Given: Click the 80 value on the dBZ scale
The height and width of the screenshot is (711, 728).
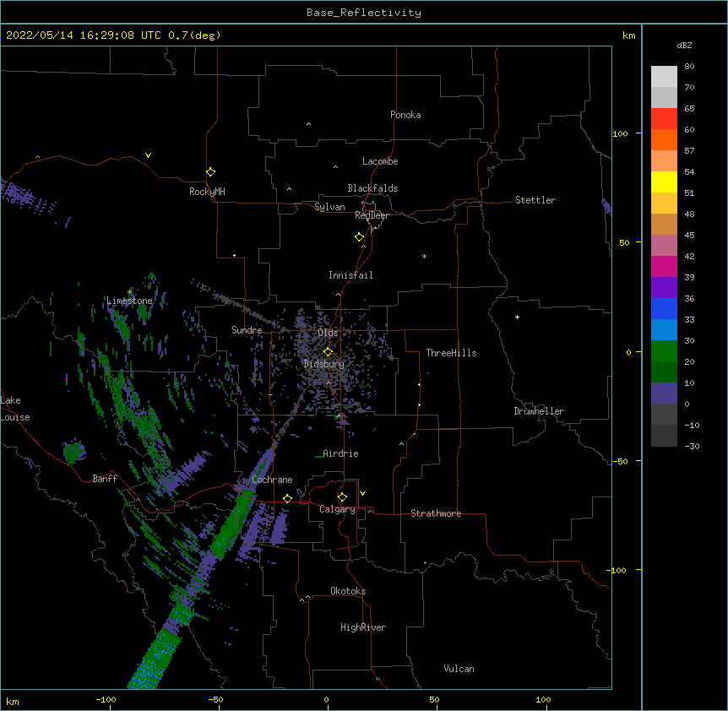Looking at the screenshot, I should (689, 66).
